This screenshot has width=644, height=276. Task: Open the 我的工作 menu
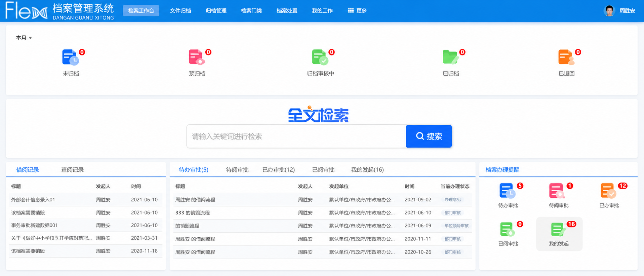point(322,11)
